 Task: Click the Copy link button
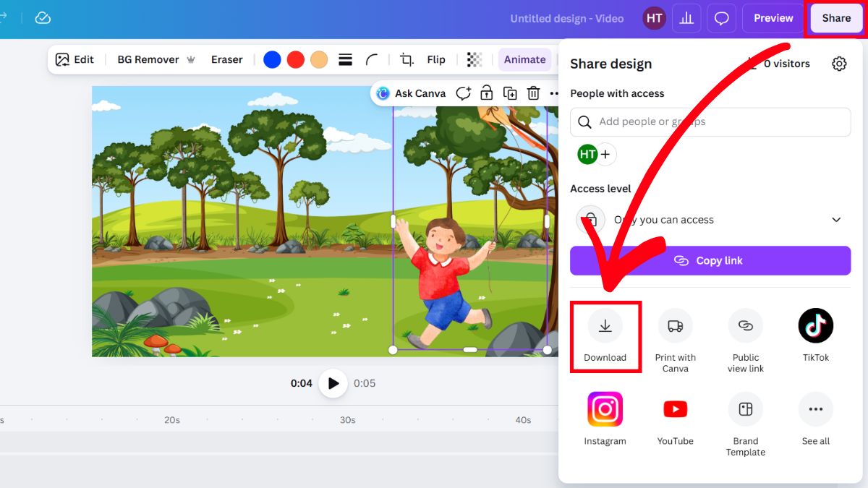(710, 260)
